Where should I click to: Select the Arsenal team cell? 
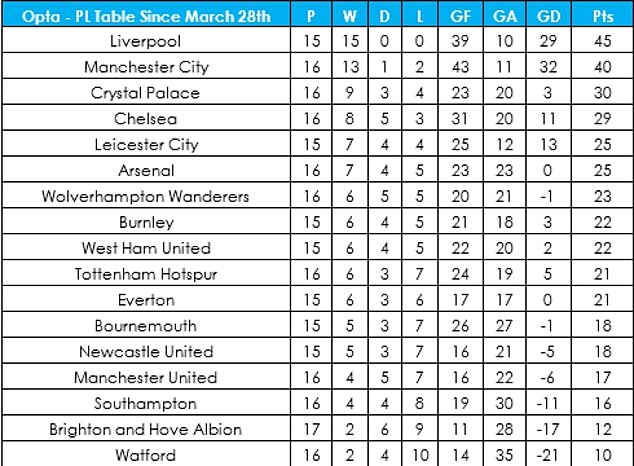coord(147,170)
